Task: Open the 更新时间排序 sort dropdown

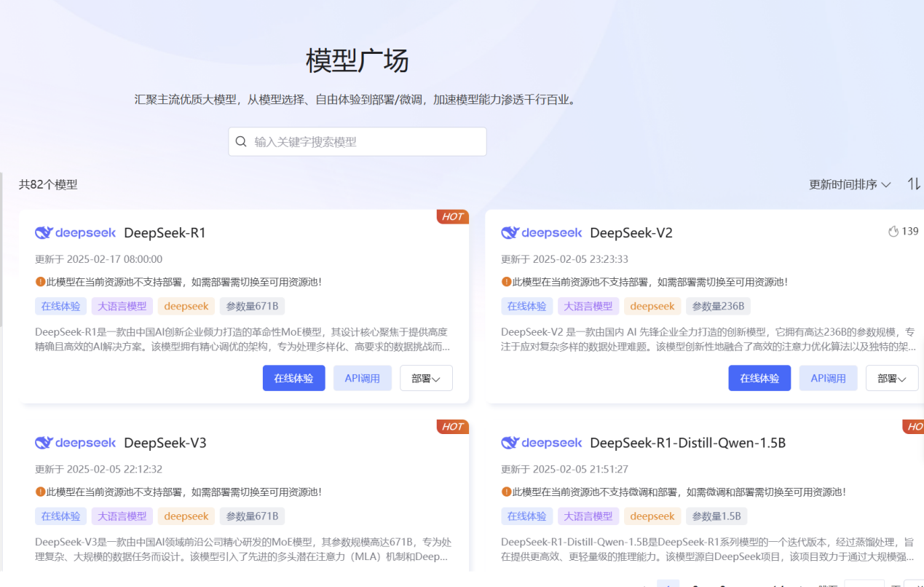Action: [850, 185]
